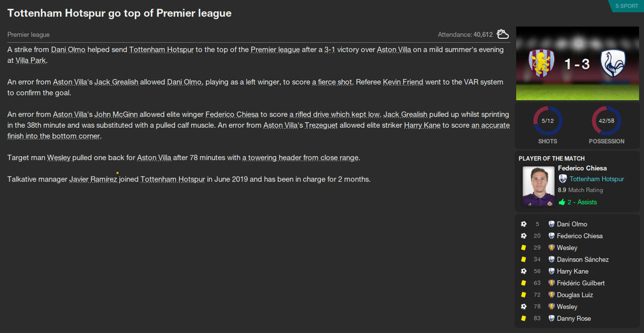644x333 pixels.
Task: Click the Aston Villa crest in the scoreboard
Action: (541, 63)
